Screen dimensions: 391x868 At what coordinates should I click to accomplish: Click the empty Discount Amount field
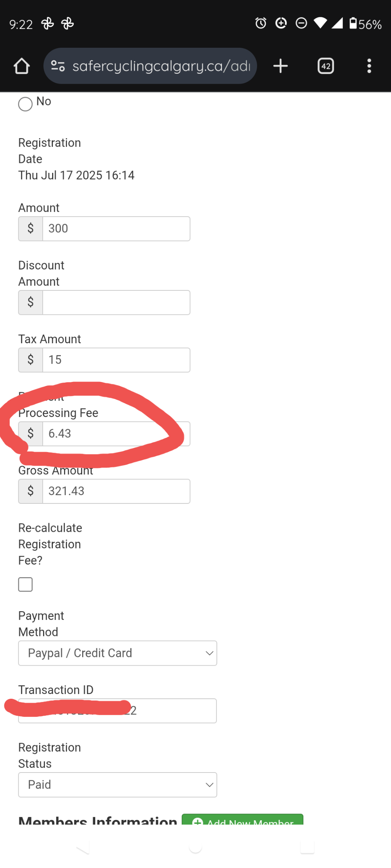coord(116,303)
